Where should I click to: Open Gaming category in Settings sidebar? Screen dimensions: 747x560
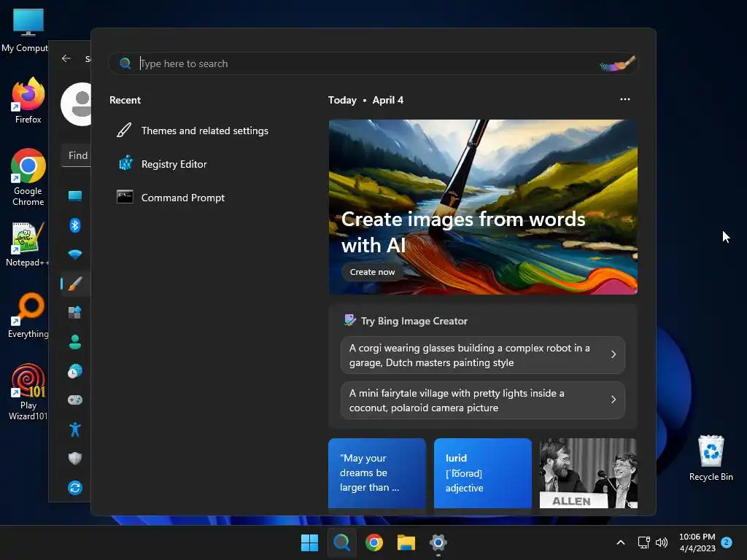(x=75, y=400)
